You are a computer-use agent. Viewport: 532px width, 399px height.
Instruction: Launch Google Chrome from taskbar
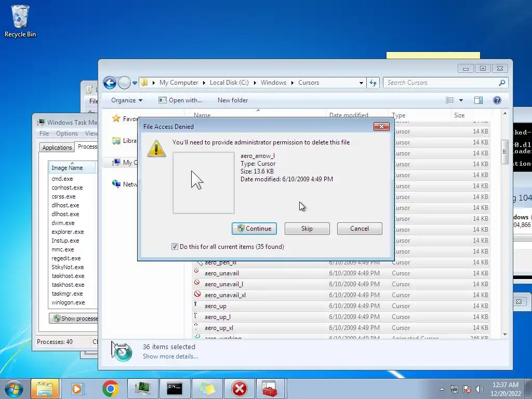(x=110, y=389)
